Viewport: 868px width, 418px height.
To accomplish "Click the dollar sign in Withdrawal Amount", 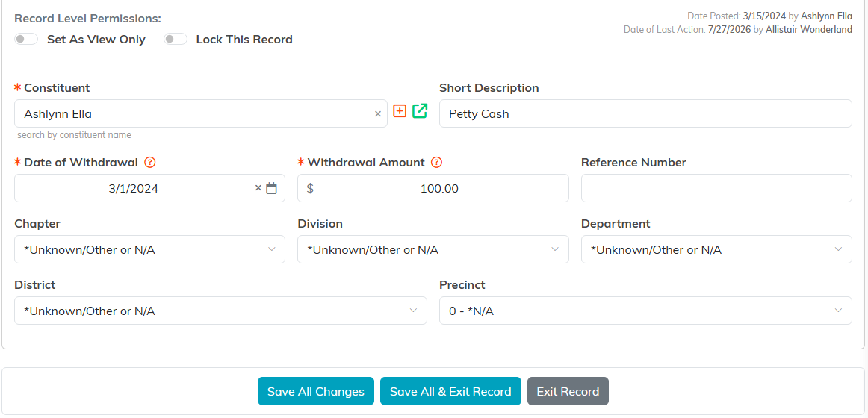I will click(x=310, y=189).
